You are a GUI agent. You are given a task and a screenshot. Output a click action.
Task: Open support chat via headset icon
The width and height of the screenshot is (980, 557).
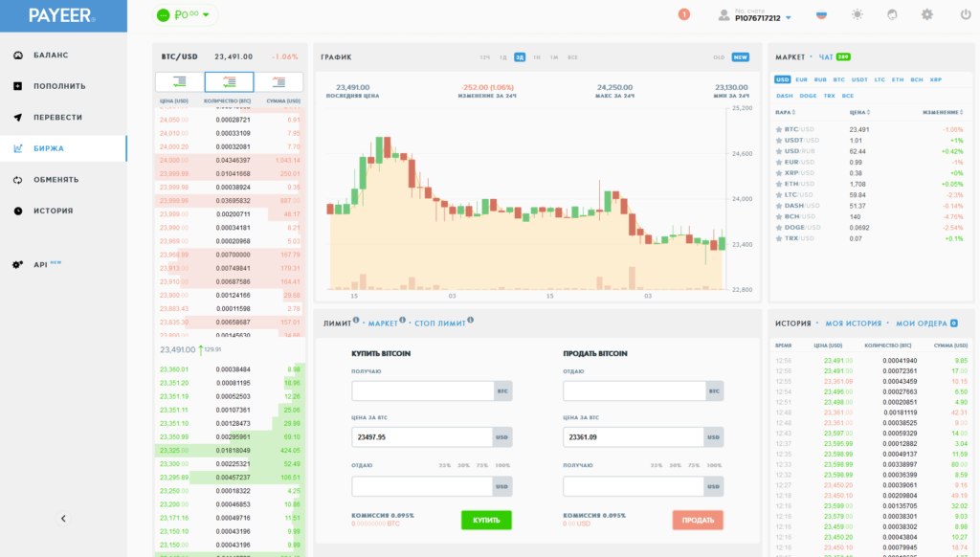(892, 15)
